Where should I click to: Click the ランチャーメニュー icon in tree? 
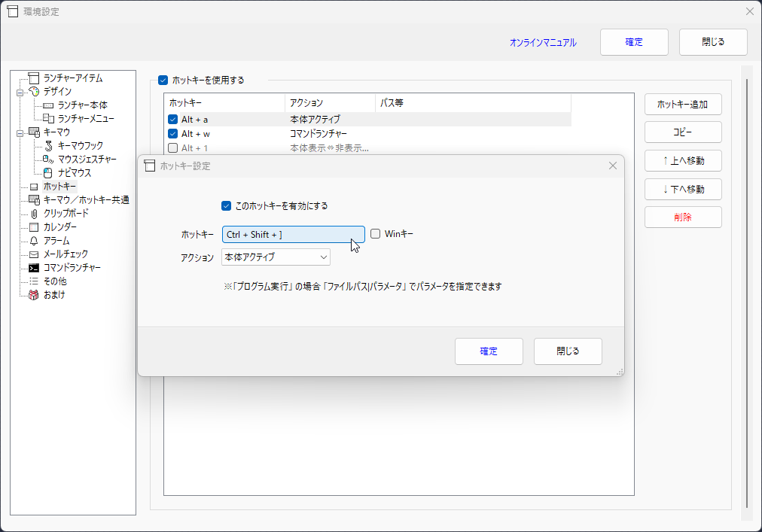pyautogui.click(x=48, y=119)
